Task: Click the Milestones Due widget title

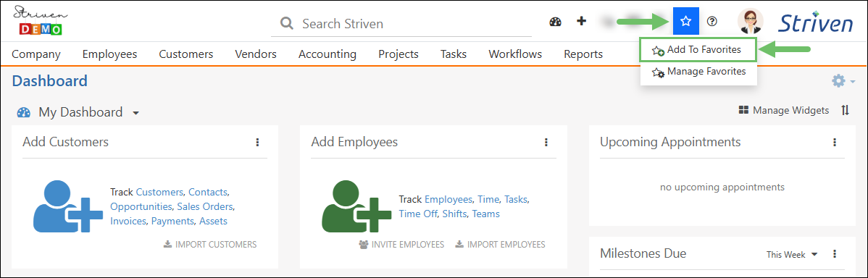Action: [x=643, y=253]
